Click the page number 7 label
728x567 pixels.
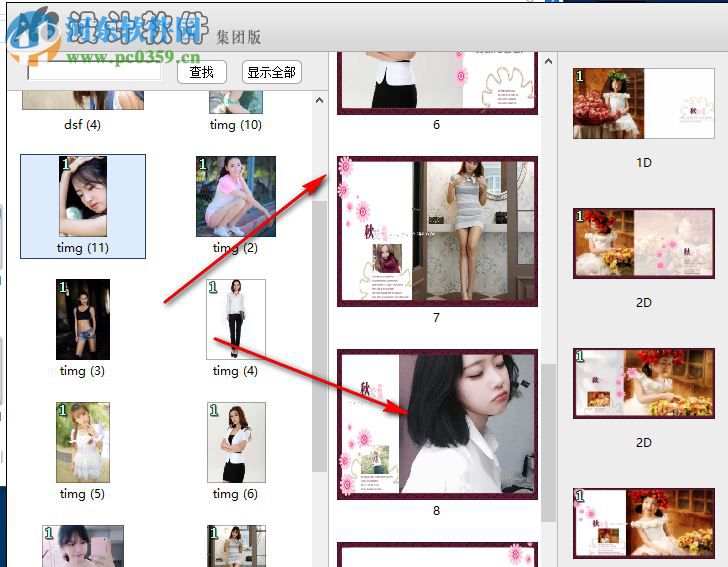click(436, 318)
